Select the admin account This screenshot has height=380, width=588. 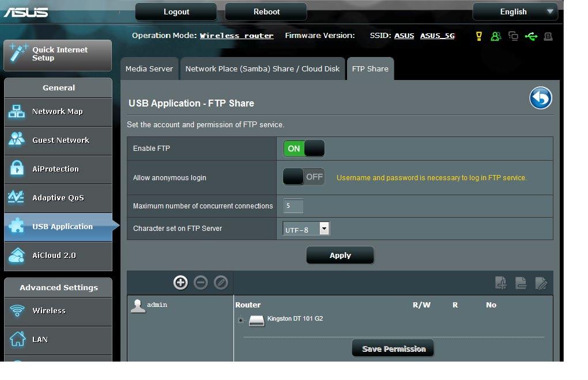(157, 305)
